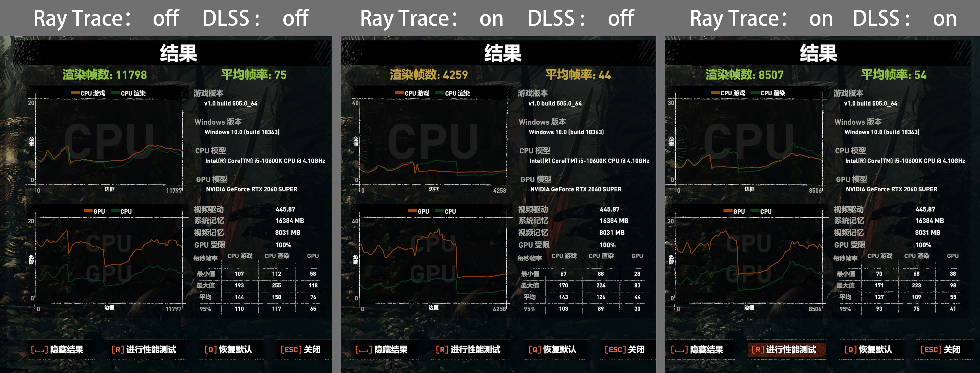Click green CPU 渲染 legend swatch in middle panel

(x=439, y=93)
